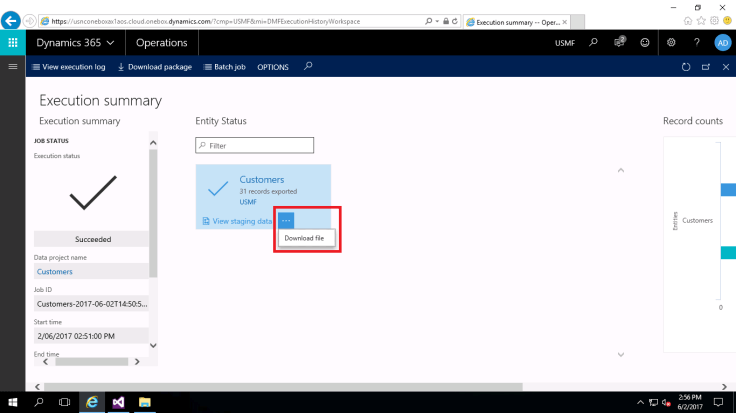Click the help question mark icon
Screen dimensions: 736x413
[x=697, y=43]
